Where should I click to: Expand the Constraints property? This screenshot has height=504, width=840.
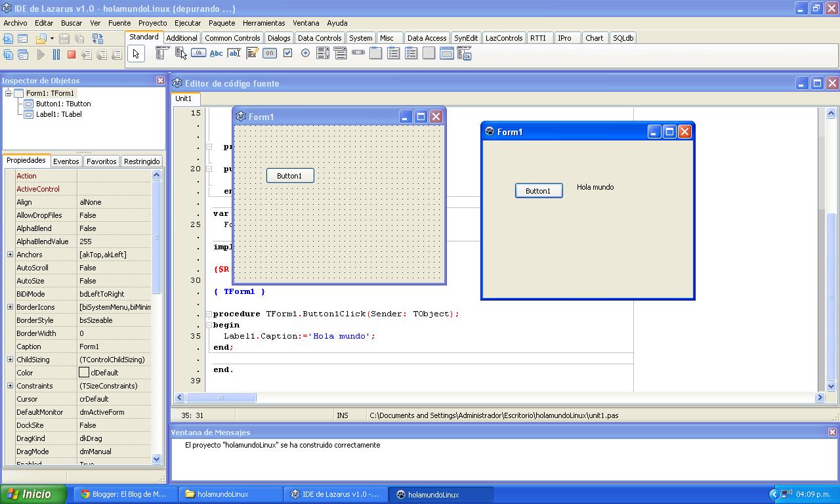10,386
